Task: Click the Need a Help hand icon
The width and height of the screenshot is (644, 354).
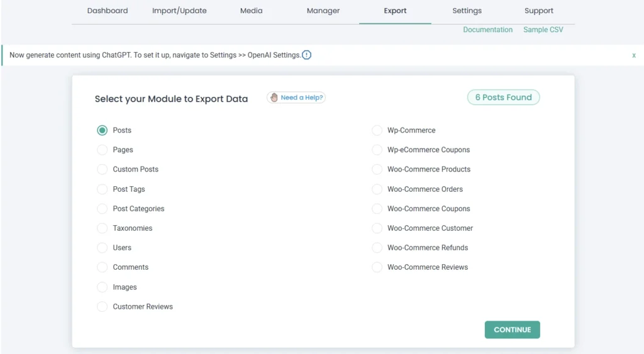Action: tap(274, 97)
